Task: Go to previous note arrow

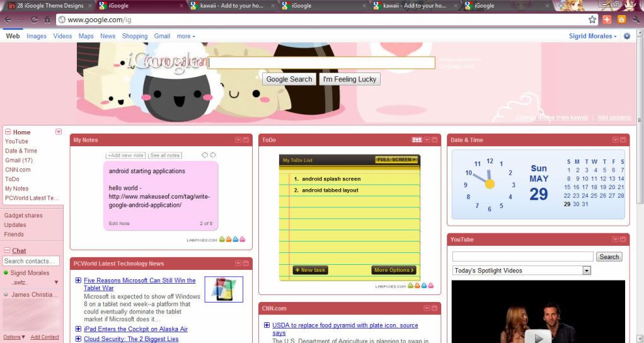Action: coord(205,155)
